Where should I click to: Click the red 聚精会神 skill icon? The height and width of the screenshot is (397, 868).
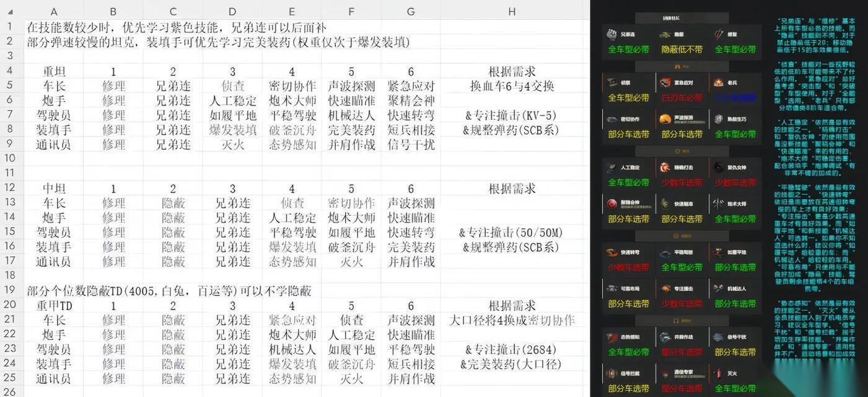612,203
